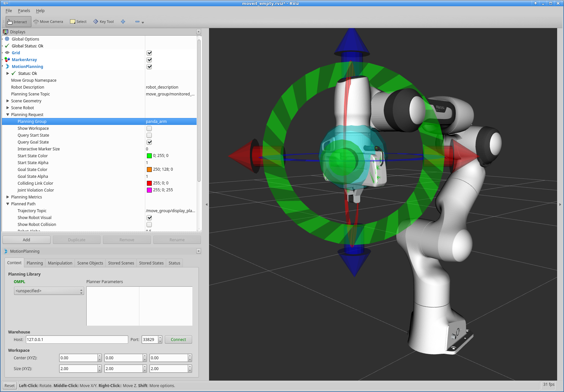564x392 pixels.
Task: Click the Warehouse Host input field
Action: (77, 340)
